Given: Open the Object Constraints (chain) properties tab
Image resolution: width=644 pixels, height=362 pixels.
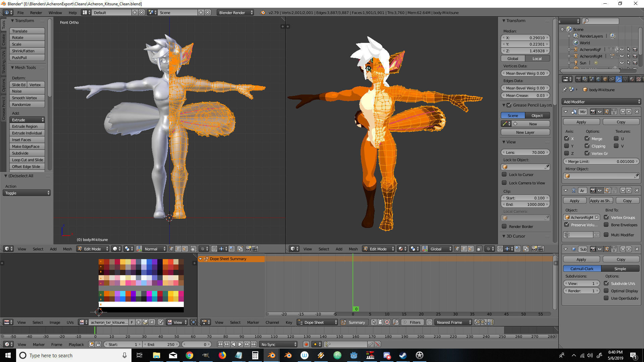Looking at the screenshot, I should [612, 79].
